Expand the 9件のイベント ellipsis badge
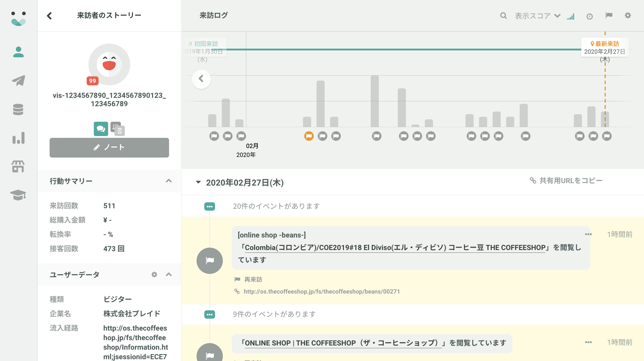Viewport: 644px width, 361px height. (210, 314)
